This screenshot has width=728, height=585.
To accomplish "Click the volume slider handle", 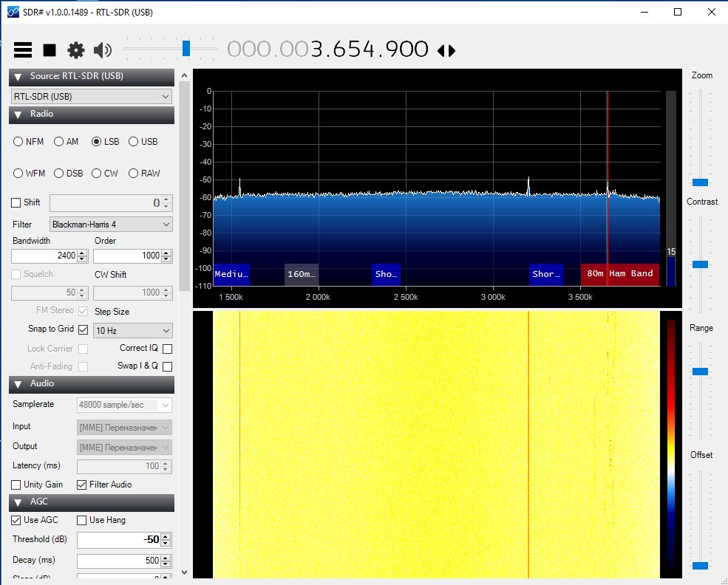I will [186, 48].
